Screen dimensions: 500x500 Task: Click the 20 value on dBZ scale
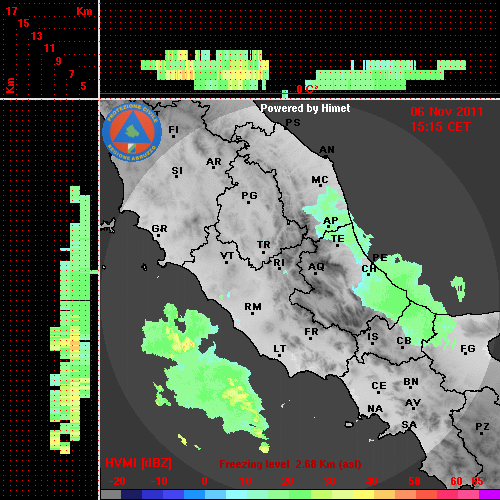[x=287, y=481]
